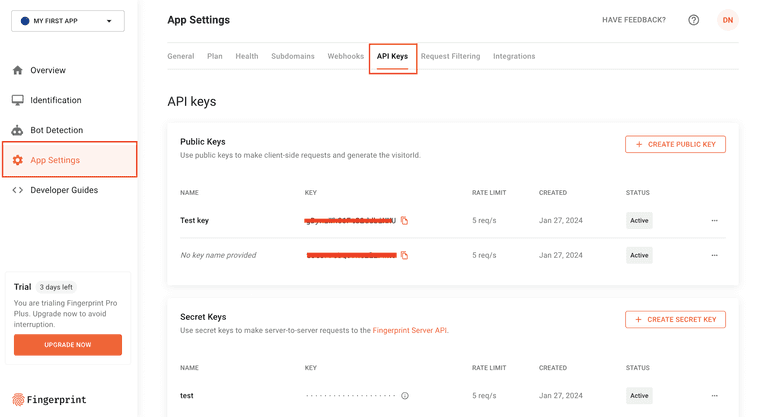This screenshot has height=417, width=766.
Task: Open Developer Guides section
Action: coord(64,190)
